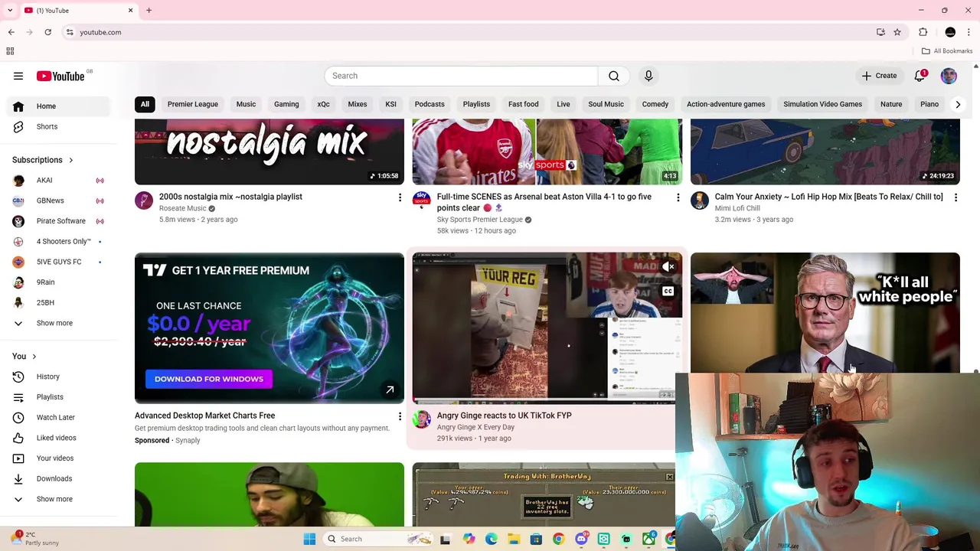Bookmark this page with the star
Viewport: 980px width, 551px height.
pyautogui.click(x=897, y=32)
